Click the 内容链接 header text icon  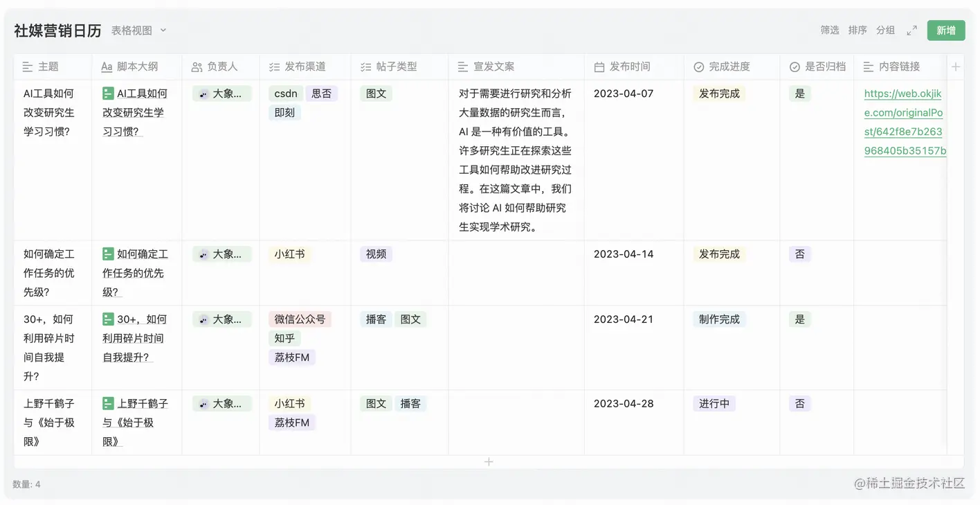click(869, 67)
